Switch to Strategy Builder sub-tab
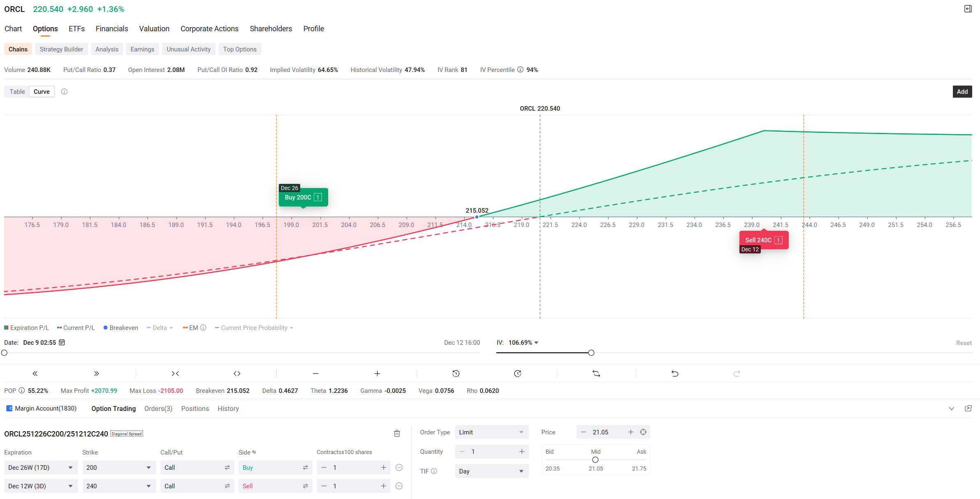Image resolution: width=980 pixels, height=499 pixels. (x=61, y=49)
